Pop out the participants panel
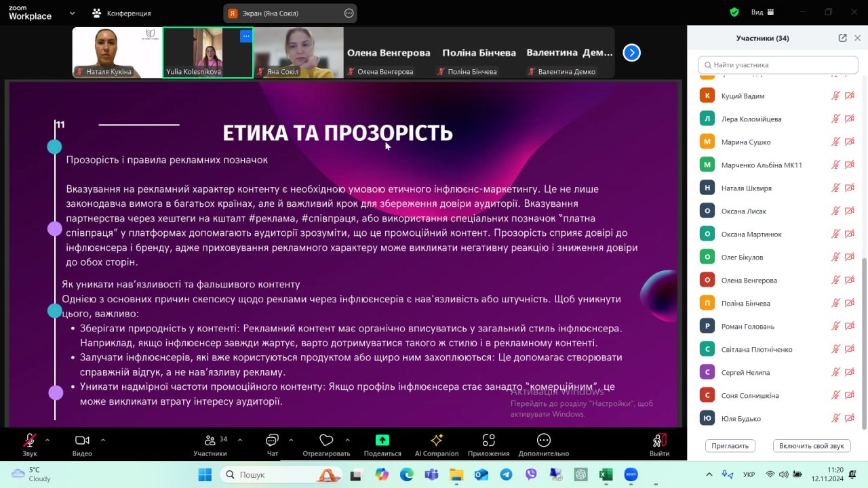Image resolution: width=868 pixels, height=488 pixels. [842, 38]
